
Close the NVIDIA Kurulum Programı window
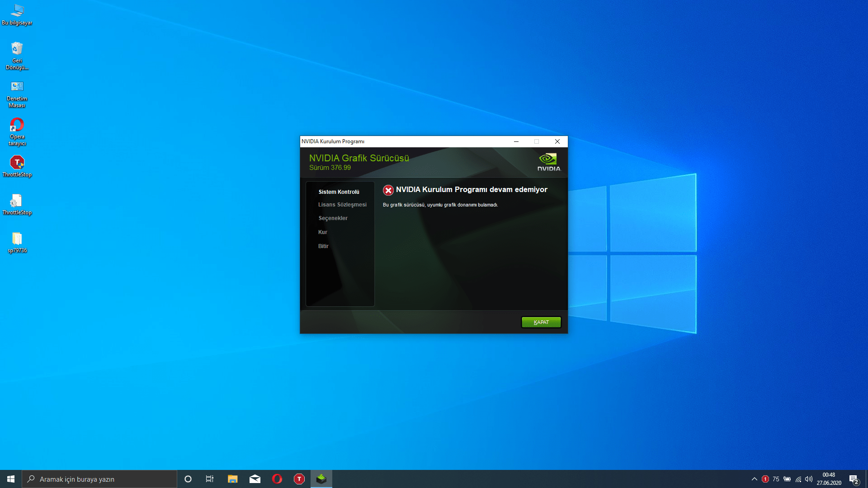coord(557,141)
